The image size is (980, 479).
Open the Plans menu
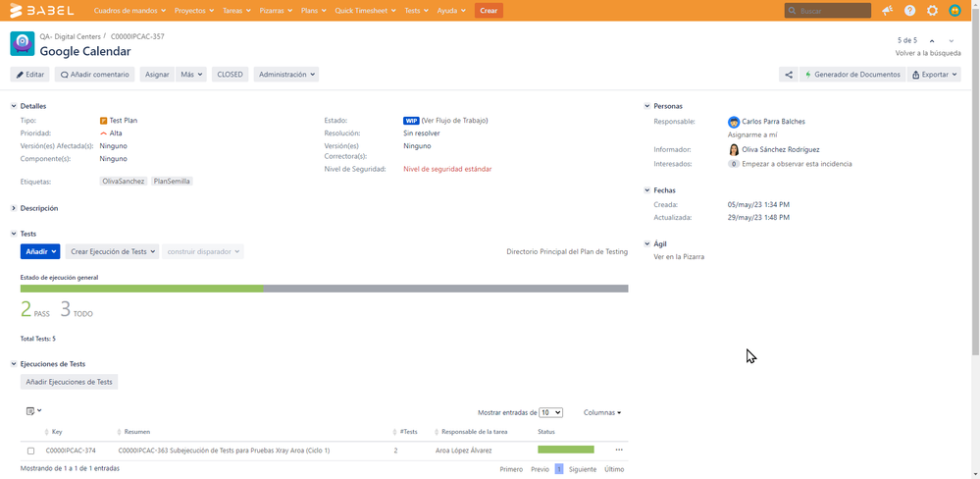(x=314, y=11)
